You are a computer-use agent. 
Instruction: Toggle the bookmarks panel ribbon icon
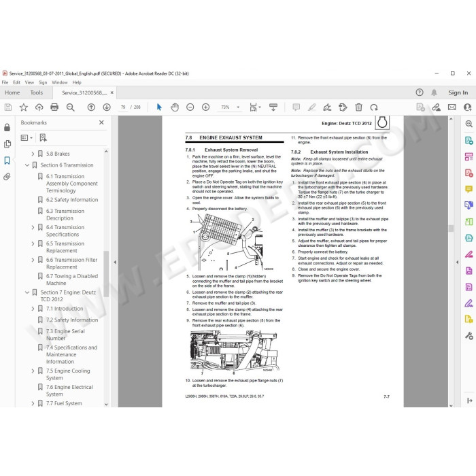click(7, 160)
